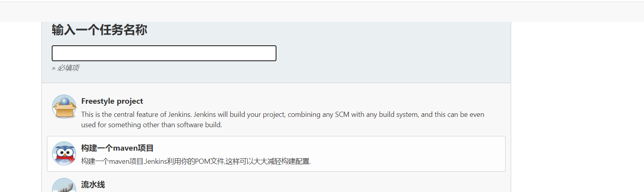
Task: Click the 输入一个任务名称 heading
Action: pos(99,30)
